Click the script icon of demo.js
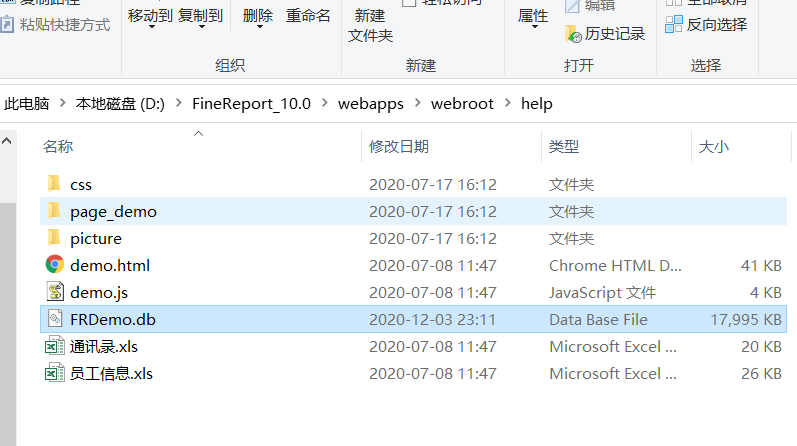The image size is (797, 446). pyautogui.click(x=55, y=291)
